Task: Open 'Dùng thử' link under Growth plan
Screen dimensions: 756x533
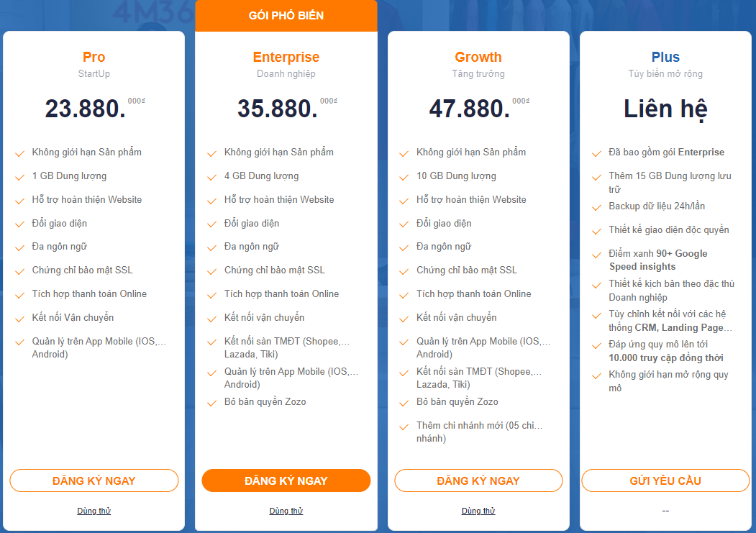Action: (x=478, y=511)
